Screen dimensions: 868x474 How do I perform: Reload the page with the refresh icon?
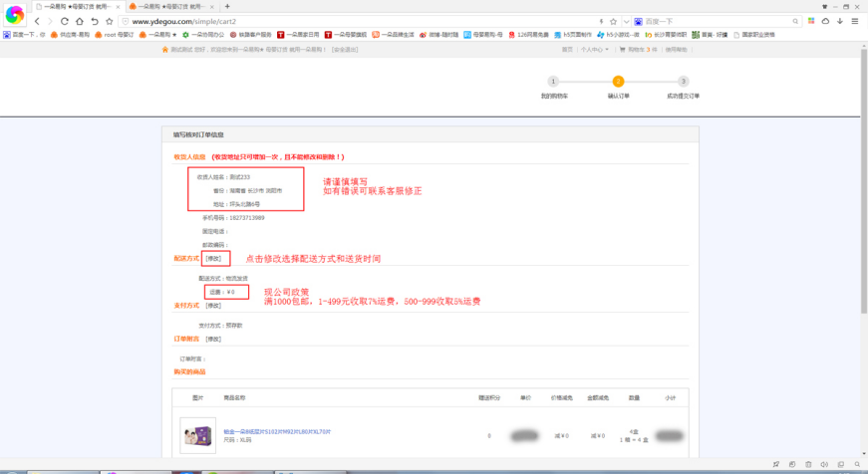pyautogui.click(x=64, y=22)
